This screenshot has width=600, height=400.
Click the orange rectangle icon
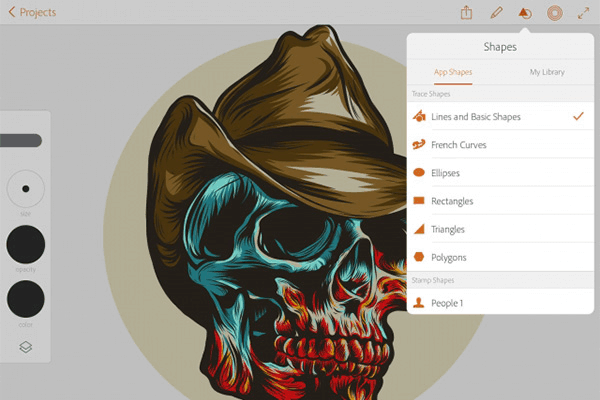(x=419, y=201)
